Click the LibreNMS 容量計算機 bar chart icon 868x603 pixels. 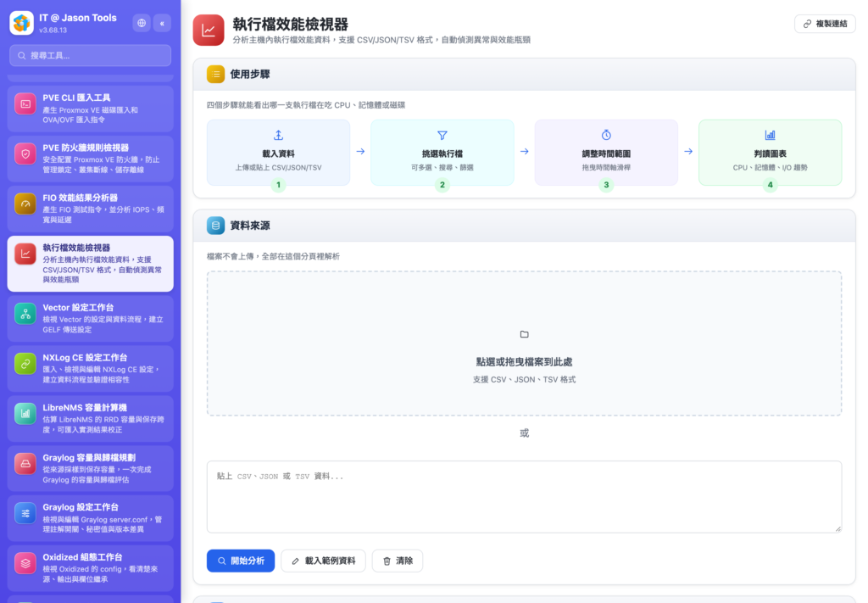coord(25,414)
